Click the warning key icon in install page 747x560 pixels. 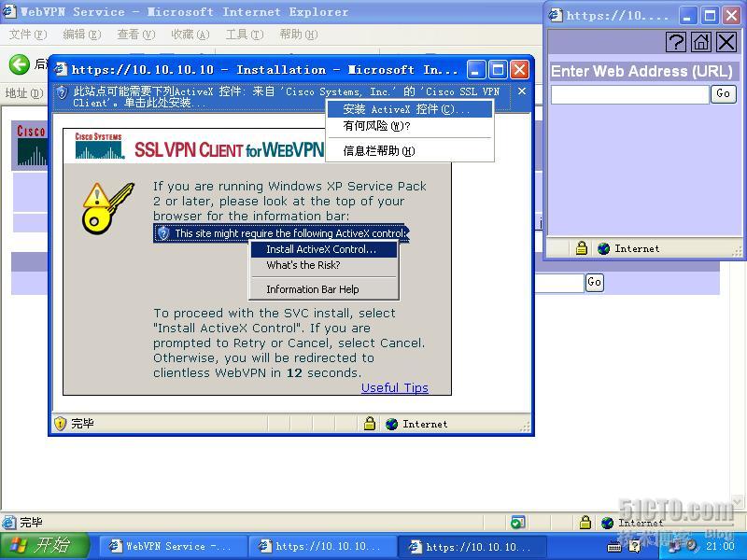(107, 207)
